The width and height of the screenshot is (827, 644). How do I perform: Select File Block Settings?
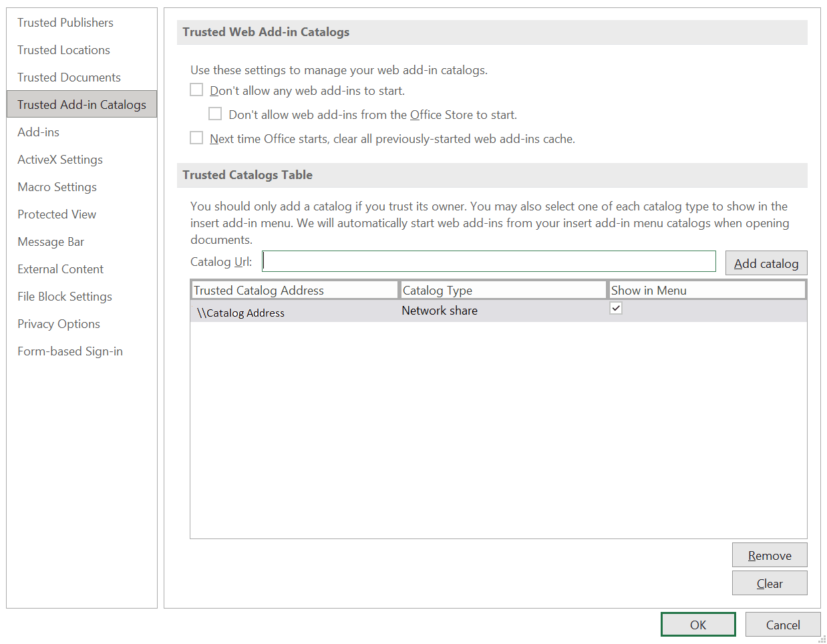click(x=64, y=296)
